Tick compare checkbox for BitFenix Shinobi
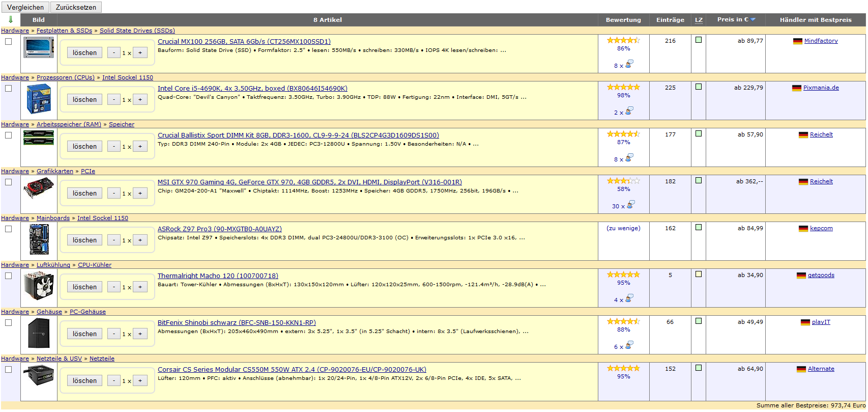868x412 pixels. [9, 323]
